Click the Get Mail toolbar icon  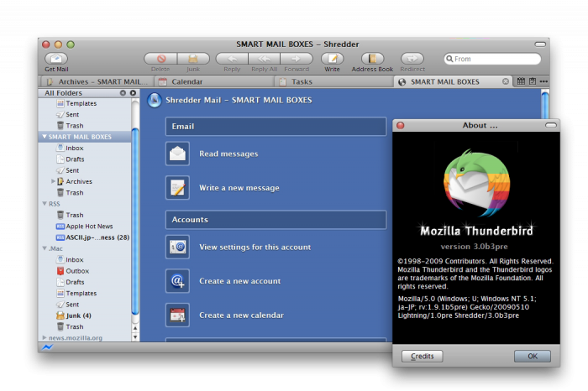pos(56,59)
